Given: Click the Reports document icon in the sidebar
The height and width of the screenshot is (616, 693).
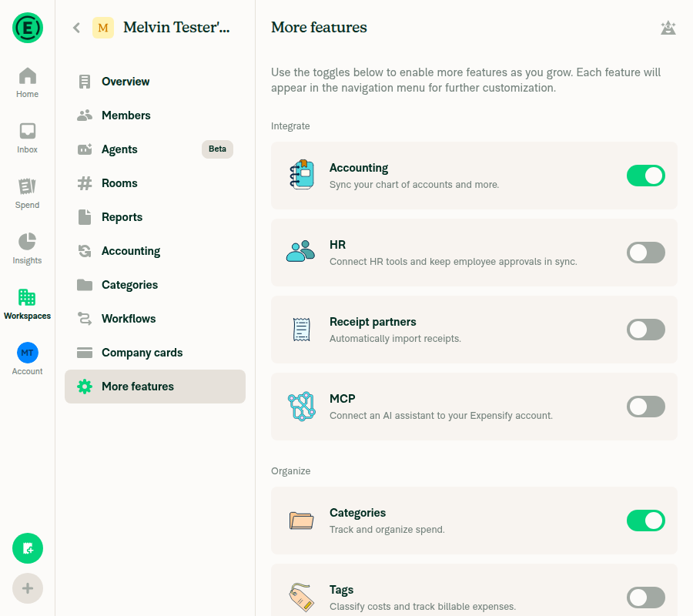Looking at the screenshot, I should [85, 217].
